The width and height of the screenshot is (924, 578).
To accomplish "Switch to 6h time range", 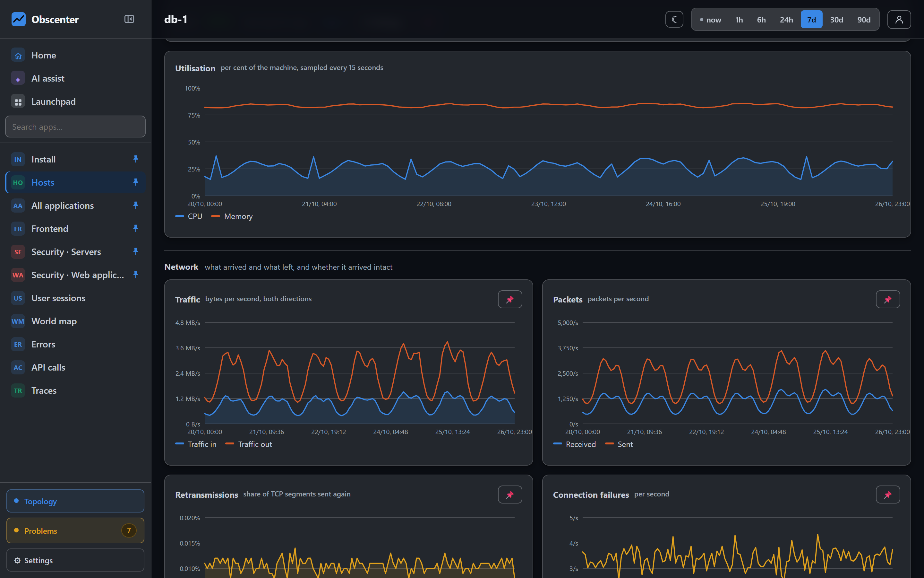I will point(761,20).
